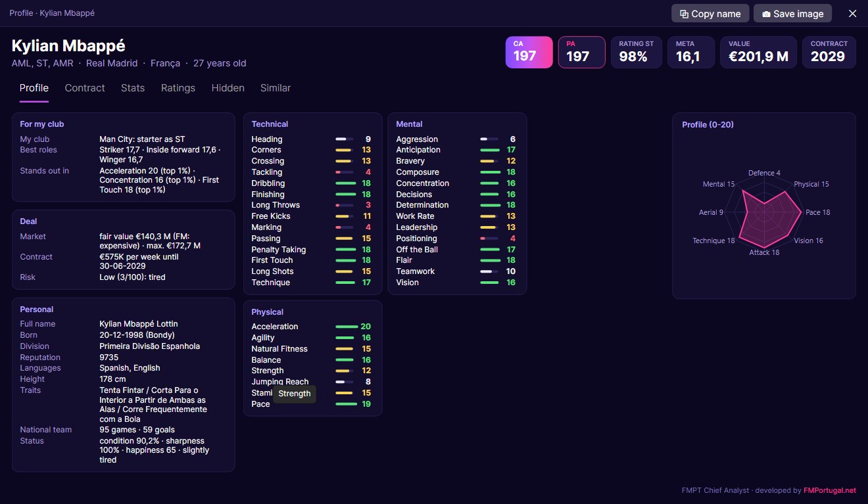Click the Defence 4 radar label
This screenshot has height=504, width=868.
(x=764, y=173)
